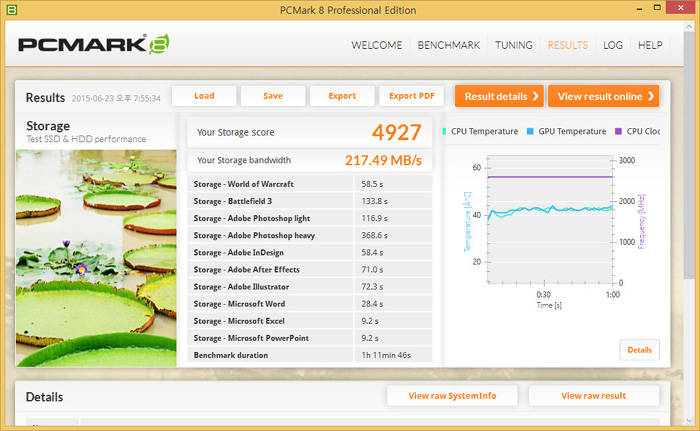Click View raw result button

coord(594,396)
